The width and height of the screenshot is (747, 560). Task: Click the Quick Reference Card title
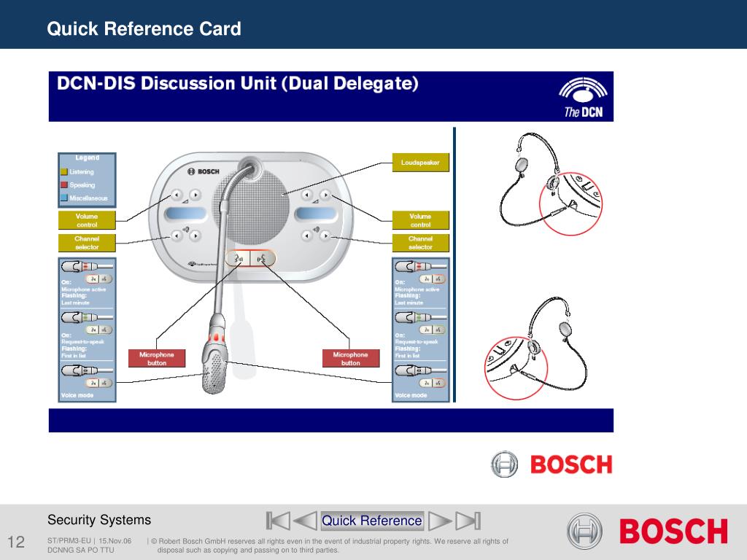pos(144,28)
